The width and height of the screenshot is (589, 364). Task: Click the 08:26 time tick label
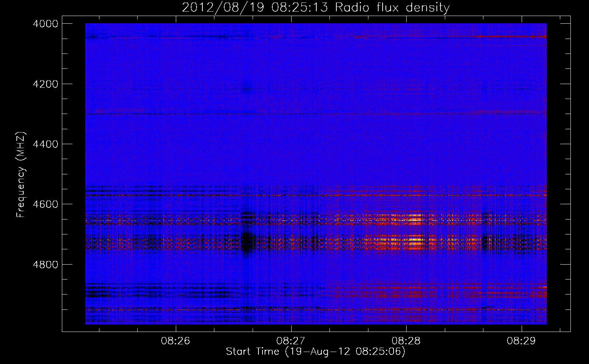coord(176,341)
